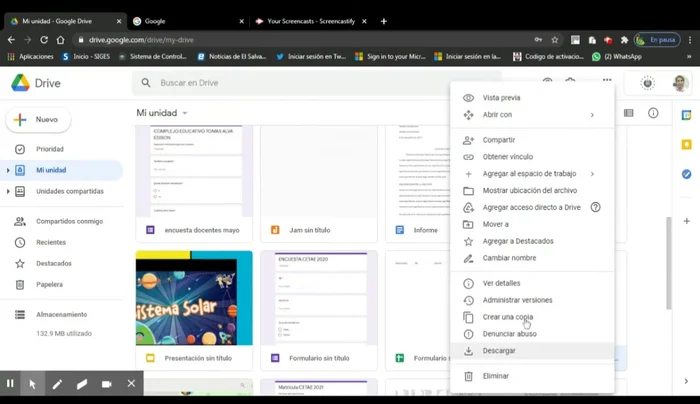Open the Sistema Solar presentation thumbnail
This screenshot has width=700, height=404.
click(194, 298)
